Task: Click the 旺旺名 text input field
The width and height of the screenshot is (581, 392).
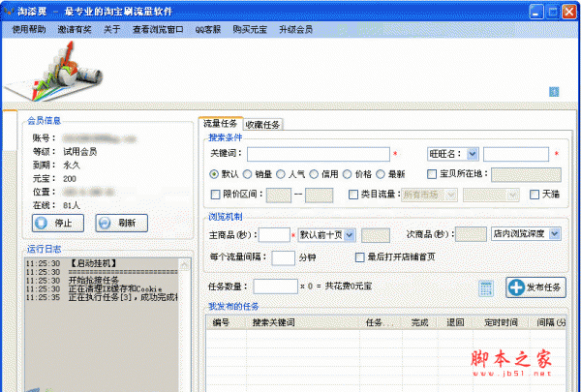Action: [516, 154]
